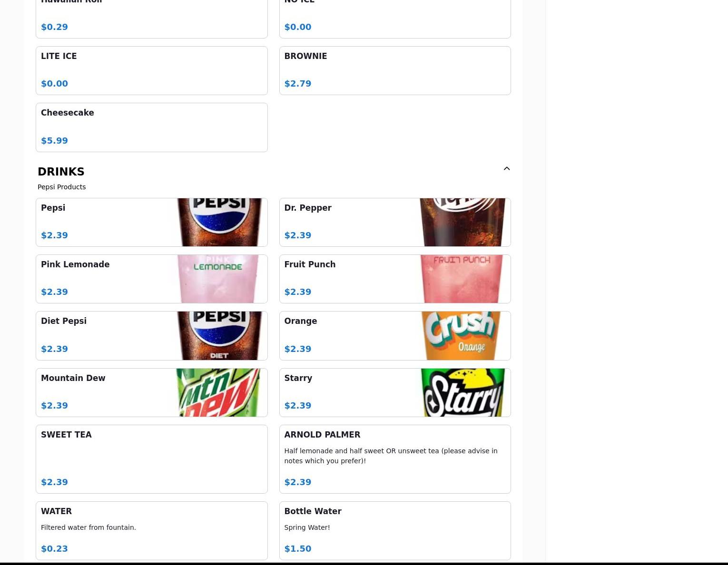Click the Fruit Punch cup image

(462, 279)
